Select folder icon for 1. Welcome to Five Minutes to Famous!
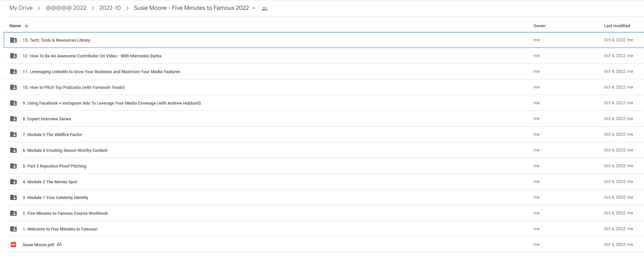This screenshot has width=644, height=260. [x=13, y=229]
